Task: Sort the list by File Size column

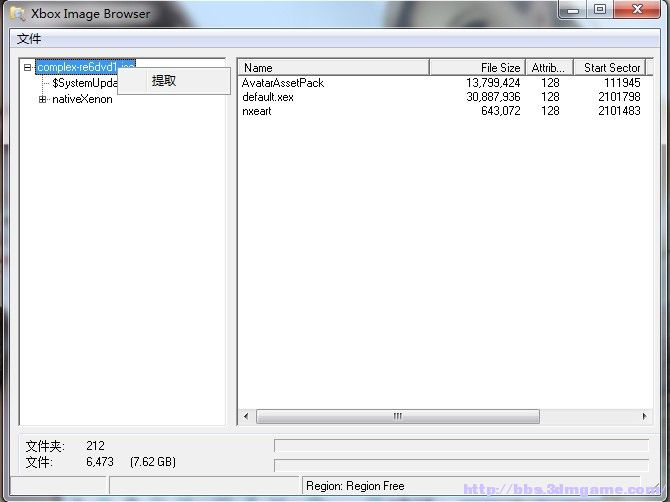Action: [x=478, y=68]
